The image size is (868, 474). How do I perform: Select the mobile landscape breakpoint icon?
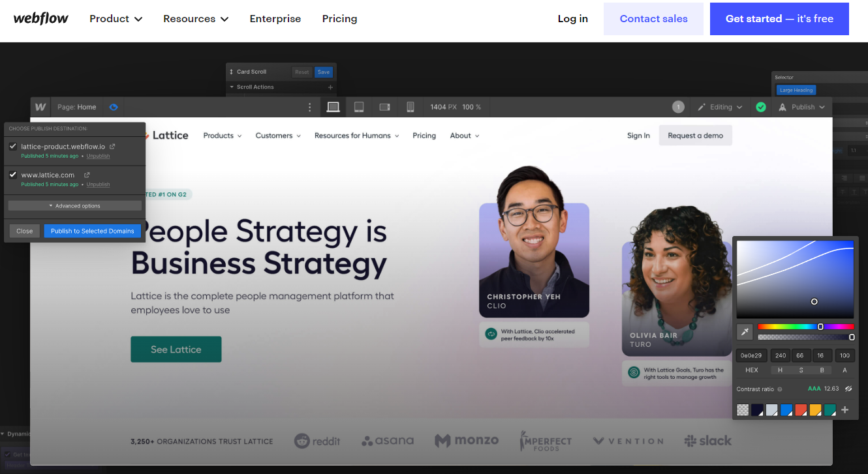pyautogui.click(x=384, y=107)
